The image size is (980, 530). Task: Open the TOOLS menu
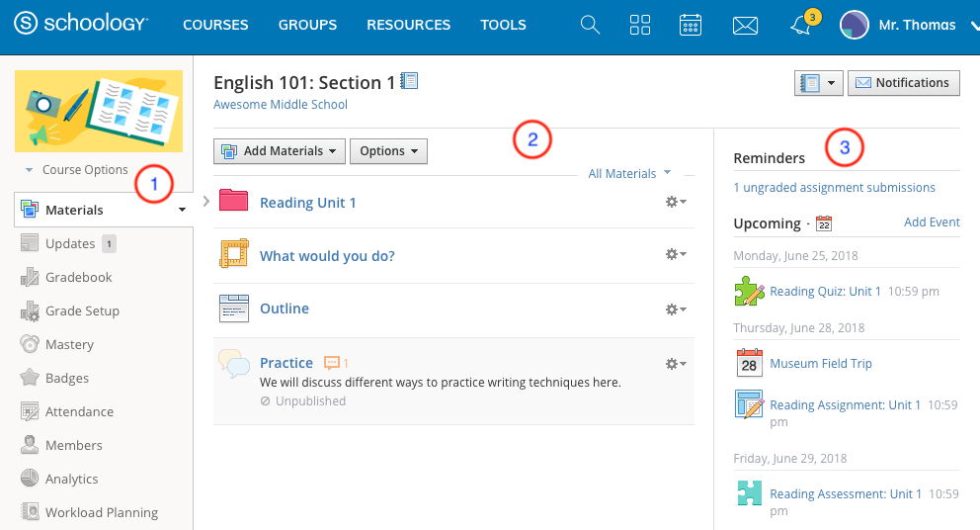[503, 25]
